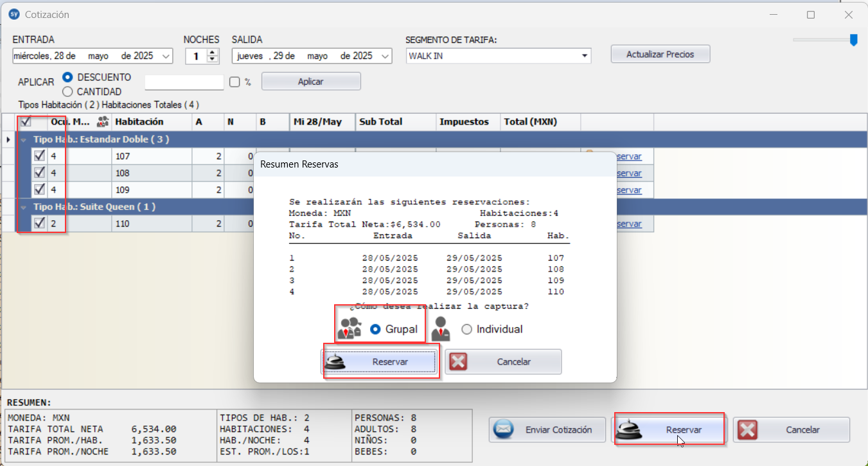Click the envelope icon on Enviar Cotización
The image size is (868, 466).
click(x=504, y=429)
